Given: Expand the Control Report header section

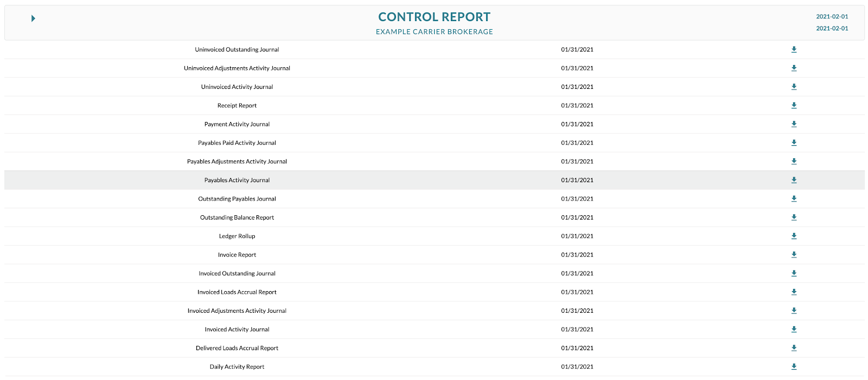Looking at the screenshot, I should [33, 18].
